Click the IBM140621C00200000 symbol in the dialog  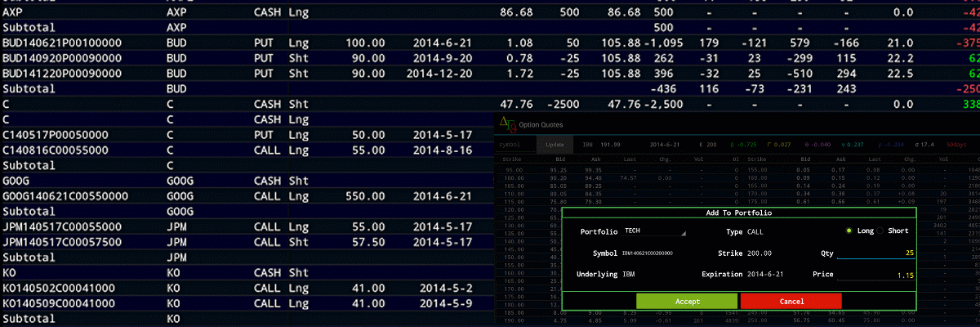coord(648,253)
